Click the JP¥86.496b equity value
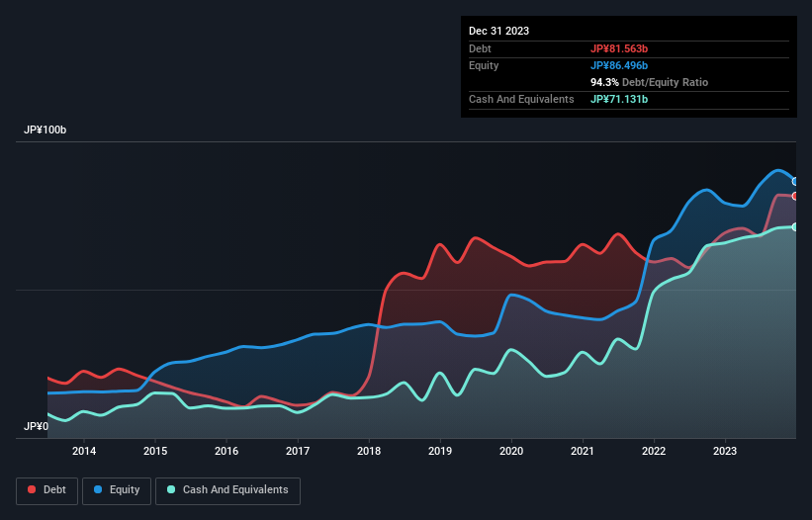812x520 pixels. (x=619, y=65)
